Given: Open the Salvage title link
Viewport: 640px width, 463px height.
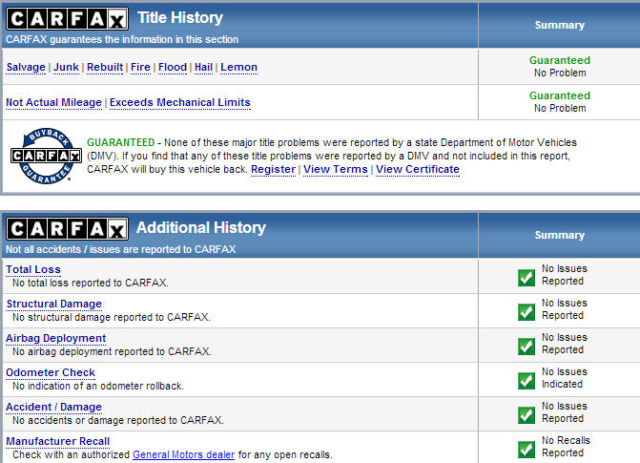Looking at the screenshot, I should (x=26, y=67).
